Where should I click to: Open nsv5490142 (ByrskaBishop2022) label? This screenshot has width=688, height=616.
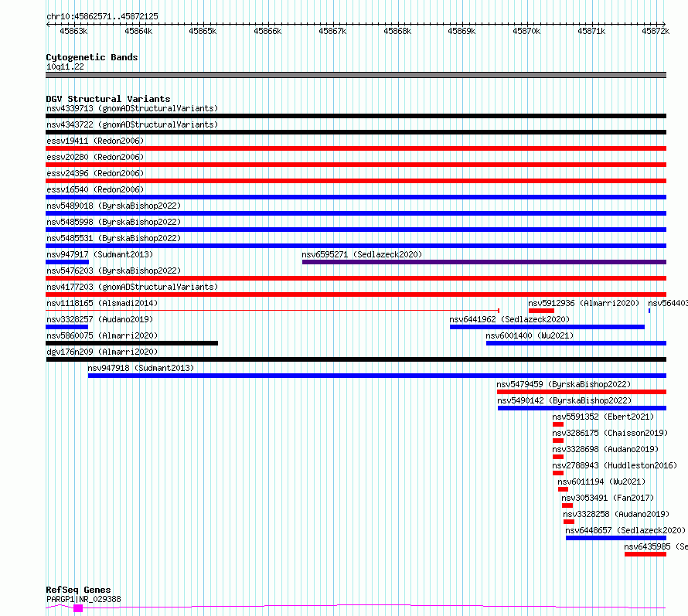pos(564,400)
